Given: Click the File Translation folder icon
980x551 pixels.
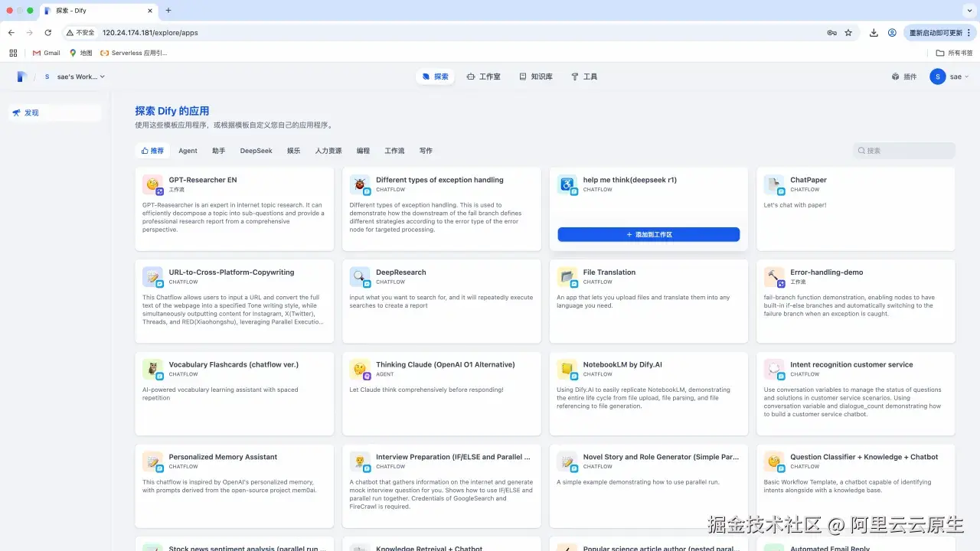Looking at the screenshot, I should coord(567,276).
